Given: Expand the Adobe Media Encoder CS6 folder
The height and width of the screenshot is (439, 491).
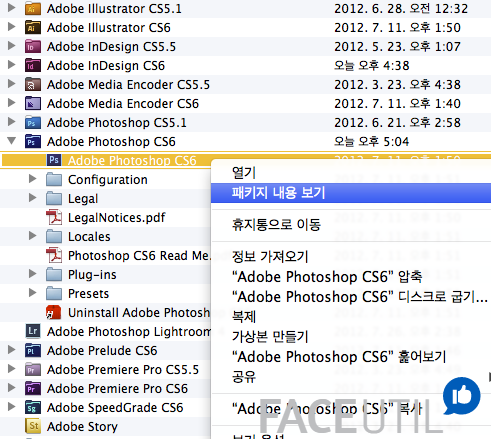Looking at the screenshot, I should pyautogui.click(x=12, y=103).
